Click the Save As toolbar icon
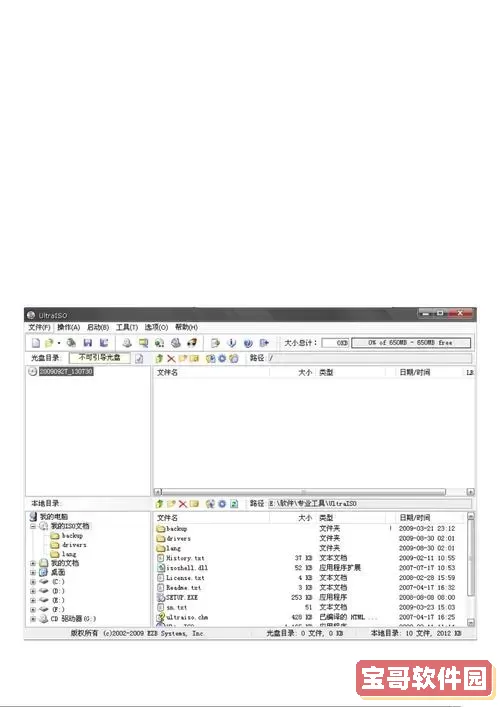 click(104, 343)
